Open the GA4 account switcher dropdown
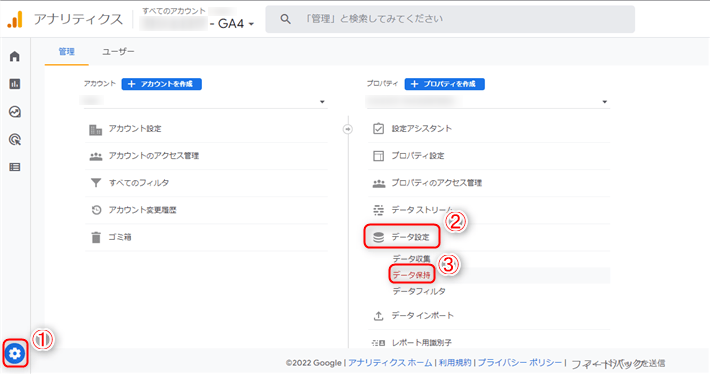 pyautogui.click(x=236, y=24)
